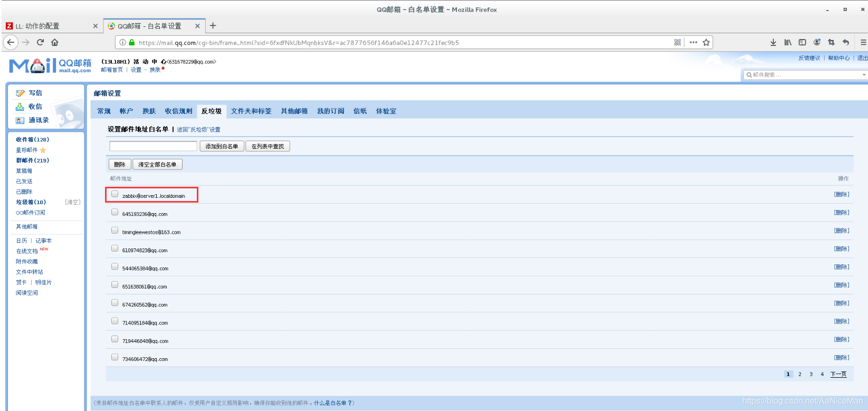Viewport: 868px width, 411px height.
Task: Click [删除] for 734606472@qq.com row
Action: 842,358
